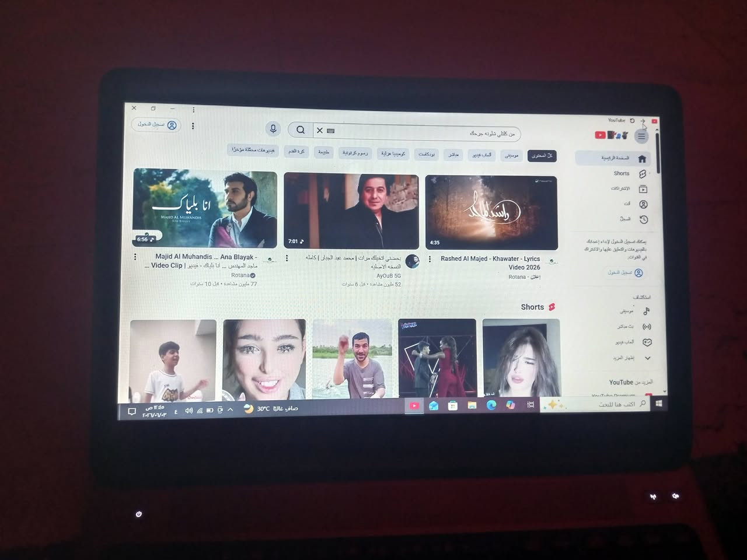The image size is (747, 560).
Task: Select the Gaming filter chip
Action: (481, 155)
